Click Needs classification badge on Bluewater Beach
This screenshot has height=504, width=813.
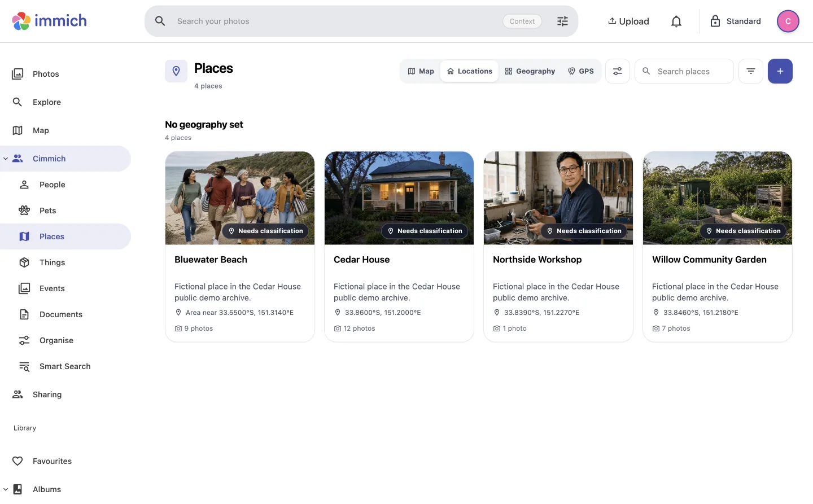tap(265, 231)
